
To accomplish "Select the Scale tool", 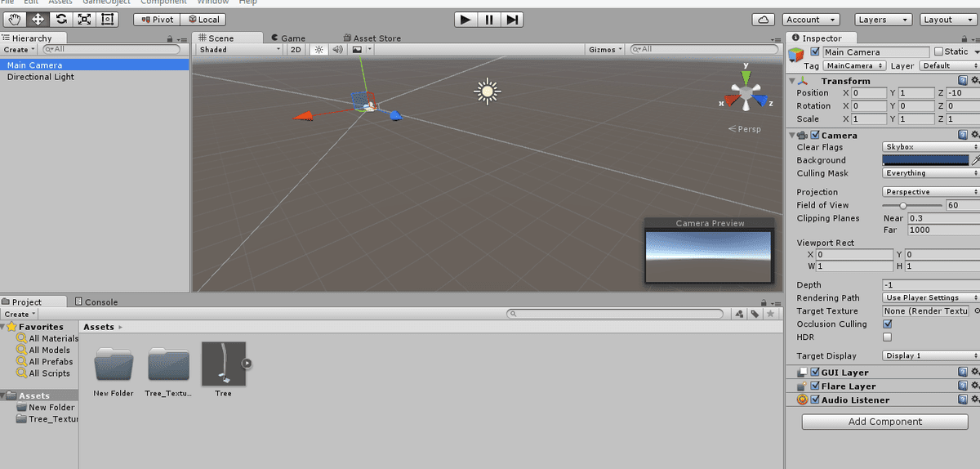I will click(84, 19).
